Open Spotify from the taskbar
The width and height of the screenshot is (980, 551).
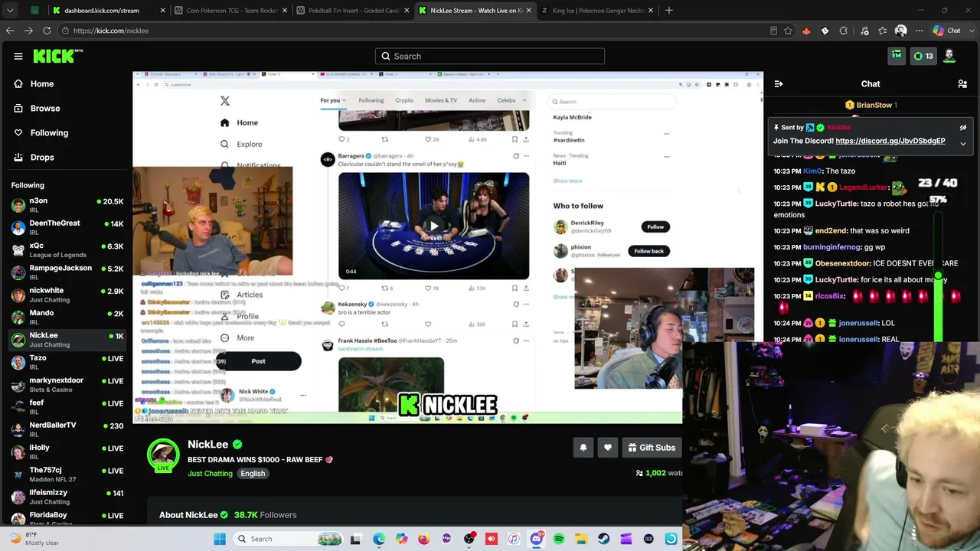pyautogui.click(x=559, y=539)
